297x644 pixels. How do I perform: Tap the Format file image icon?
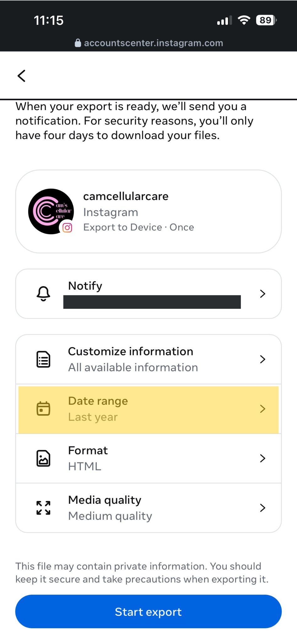pyautogui.click(x=43, y=458)
